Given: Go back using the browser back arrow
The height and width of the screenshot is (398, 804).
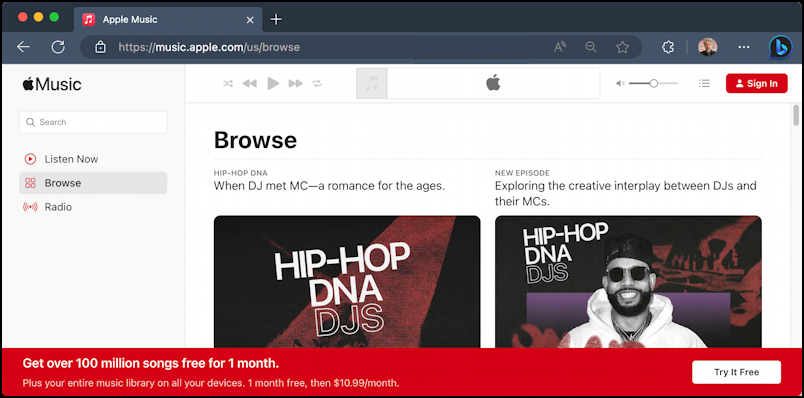Looking at the screenshot, I should coord(24,47).
